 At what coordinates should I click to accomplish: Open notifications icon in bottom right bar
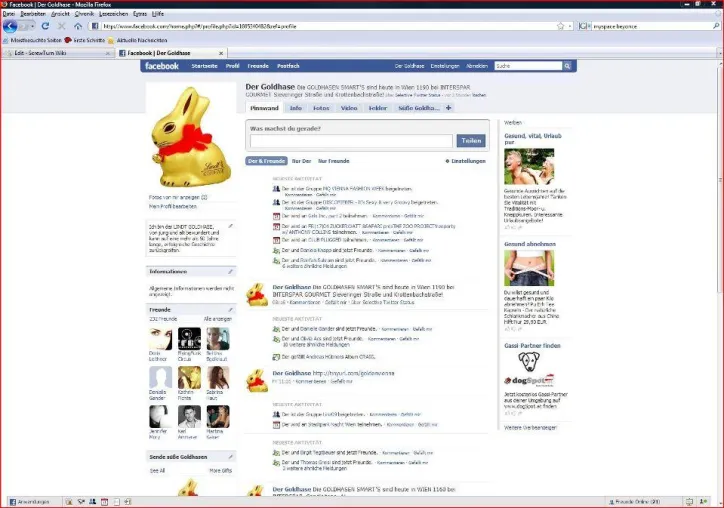coord(689,502)
